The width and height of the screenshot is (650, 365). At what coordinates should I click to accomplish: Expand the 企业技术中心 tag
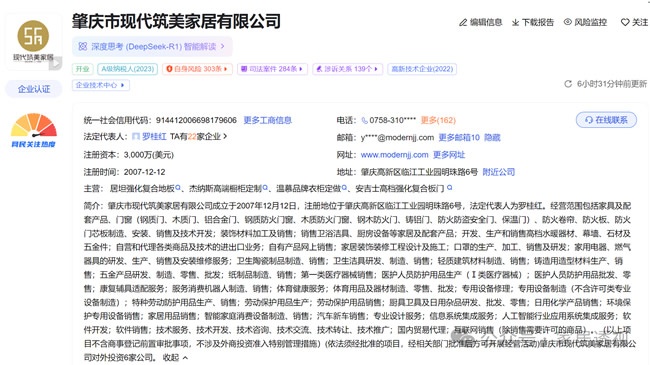coord(101,85)
